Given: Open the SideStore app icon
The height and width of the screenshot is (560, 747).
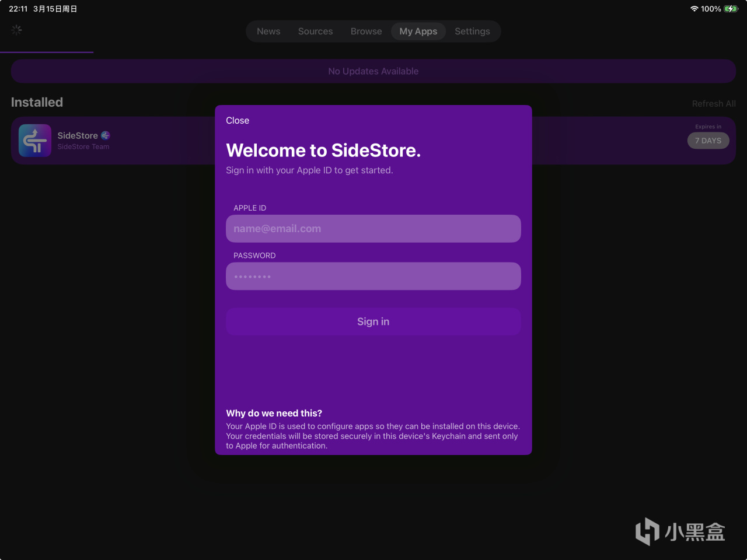Looking at the screenshot, I should point(35,141).
